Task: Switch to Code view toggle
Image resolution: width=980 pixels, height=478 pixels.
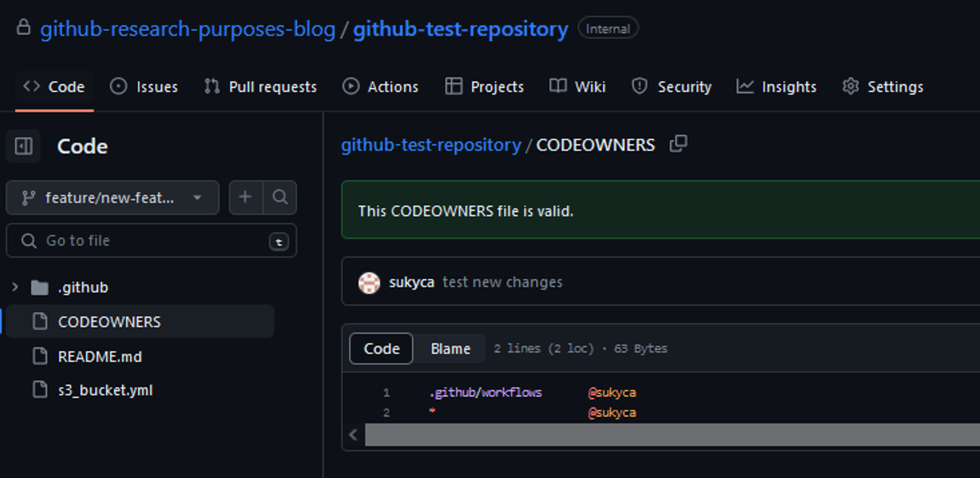Action: (381, 349)
